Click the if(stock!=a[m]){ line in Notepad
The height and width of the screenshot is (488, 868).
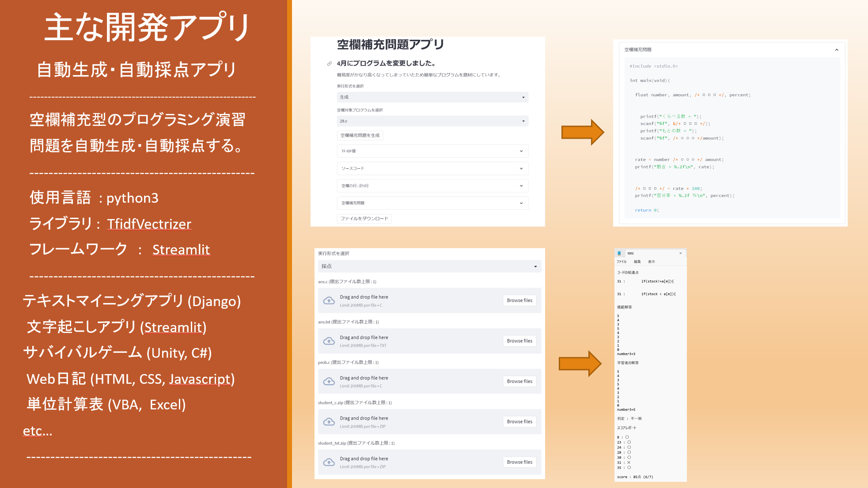click(657, 281)
